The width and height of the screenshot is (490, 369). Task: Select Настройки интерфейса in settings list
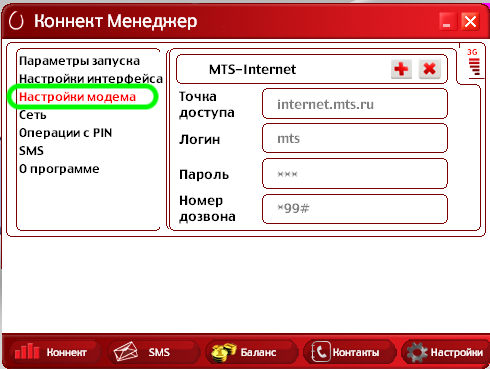[x=91, y=79]
